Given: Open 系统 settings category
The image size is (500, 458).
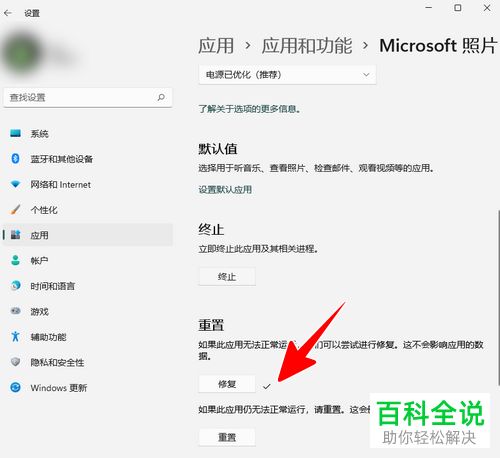Looking at the screenshot, I should click(88, 134).
